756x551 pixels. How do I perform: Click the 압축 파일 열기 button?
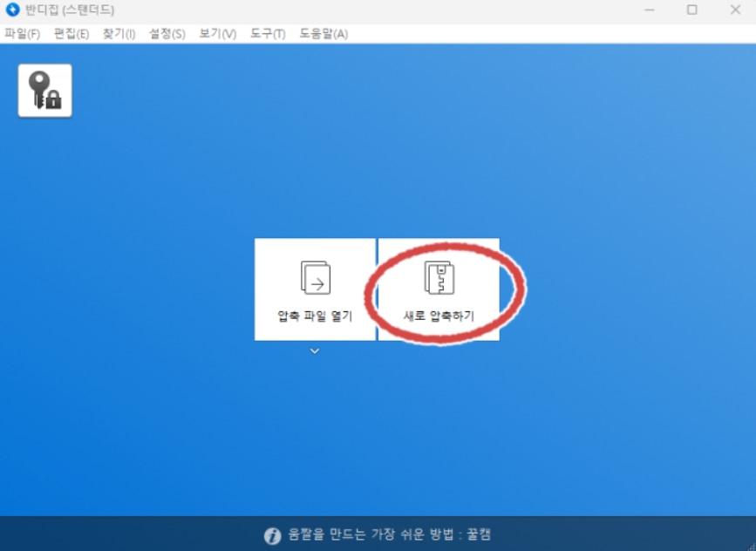[315, 289]
